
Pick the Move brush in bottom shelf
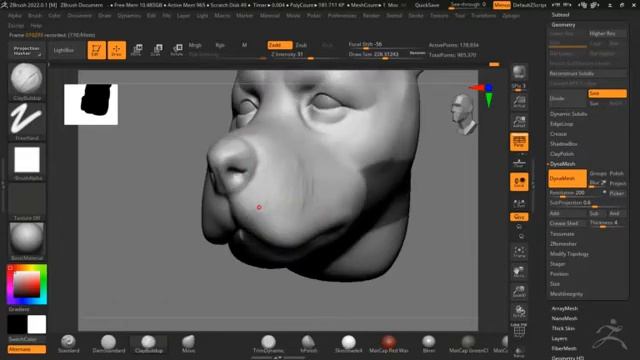(189, 344)
